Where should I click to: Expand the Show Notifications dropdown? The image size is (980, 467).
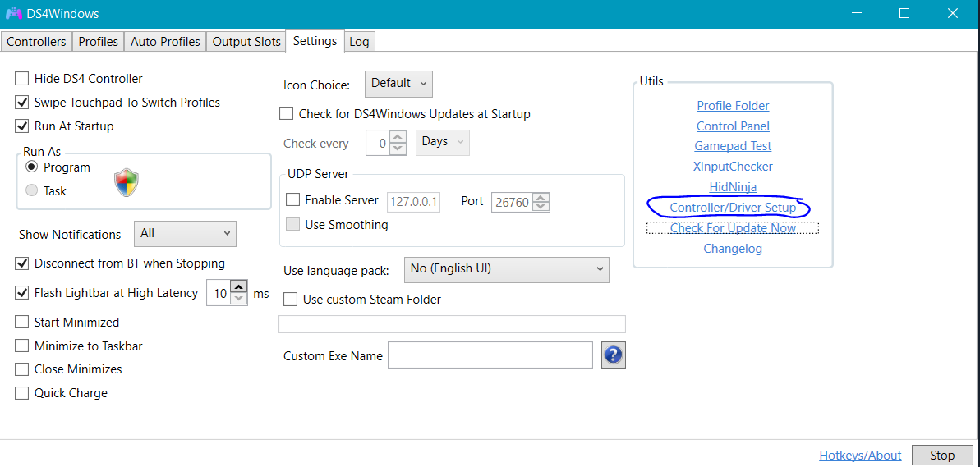tap(185, 234)
